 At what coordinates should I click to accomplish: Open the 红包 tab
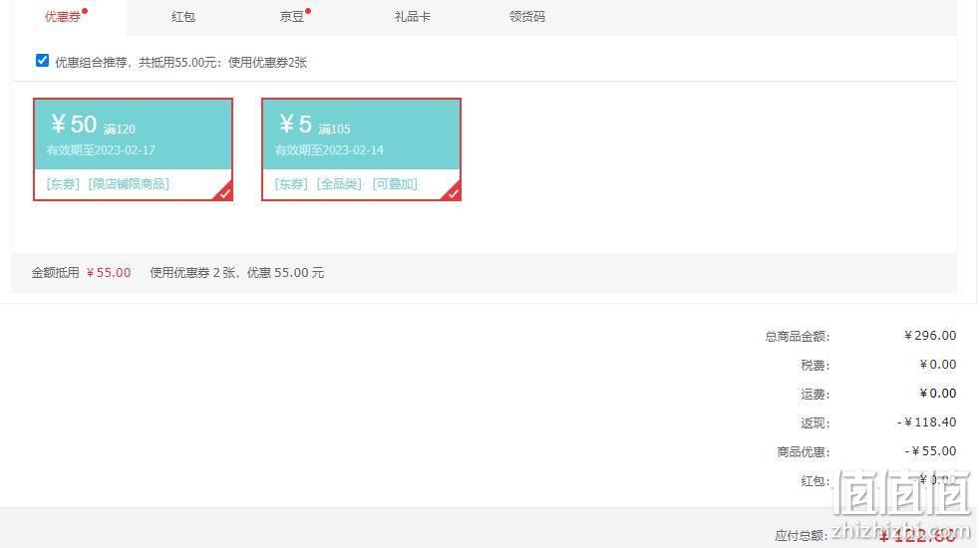click(183, 17)
